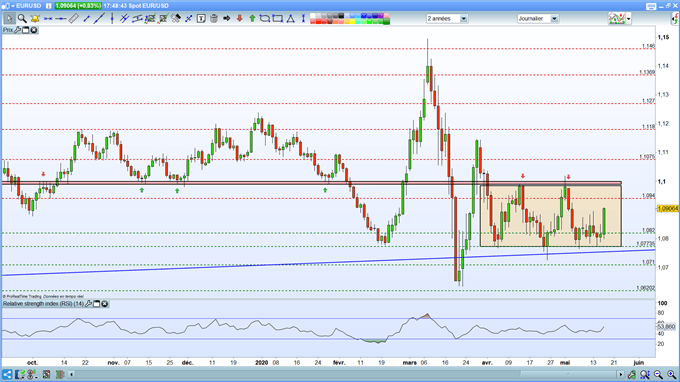
Task: Click the 1,09064 current price tag on axis
Action: coord(668,209)
